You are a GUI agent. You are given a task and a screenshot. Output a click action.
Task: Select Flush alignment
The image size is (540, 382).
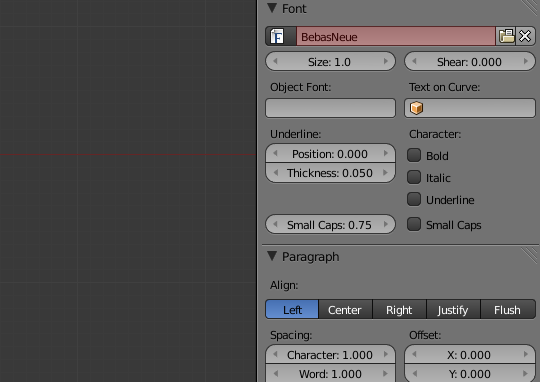click(508, 309)
